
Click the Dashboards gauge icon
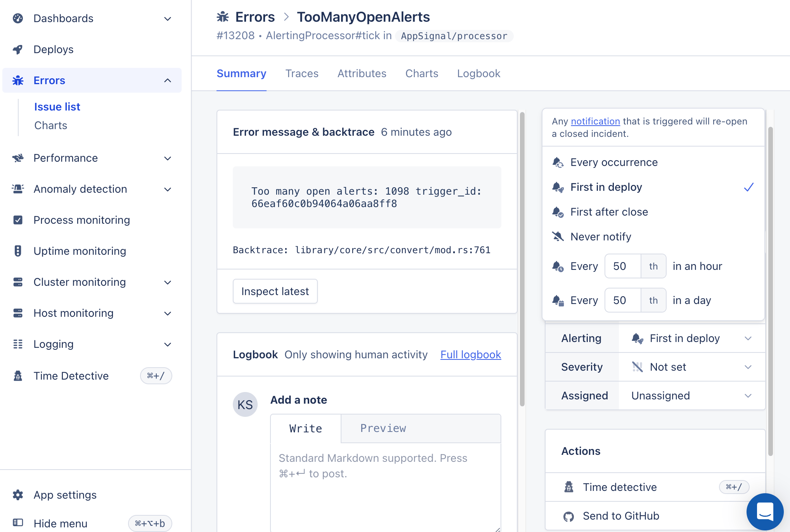[18, 18]
